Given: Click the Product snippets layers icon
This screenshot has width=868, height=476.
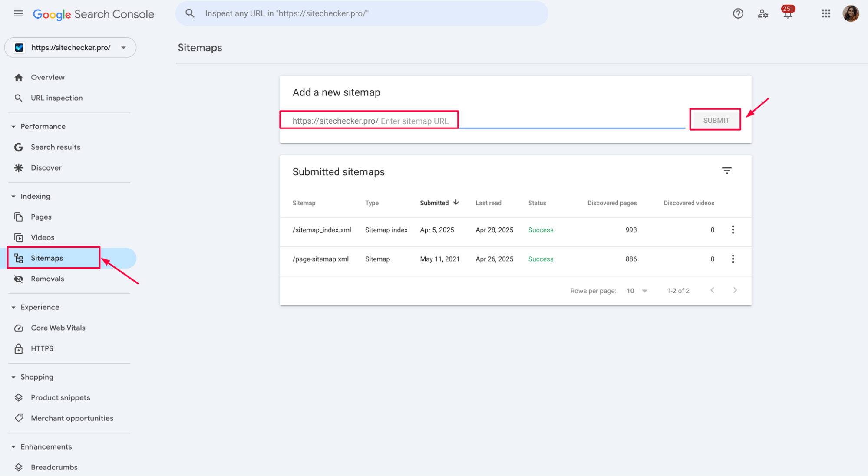Looking at the screenshot, I should pyautogui.click(x=18, y=398).
